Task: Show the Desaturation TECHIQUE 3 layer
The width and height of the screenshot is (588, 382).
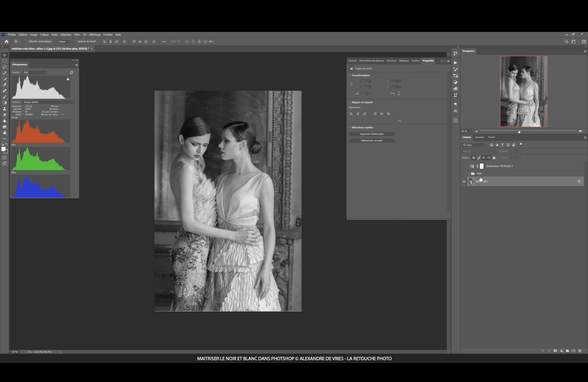Action: point(464,166)
